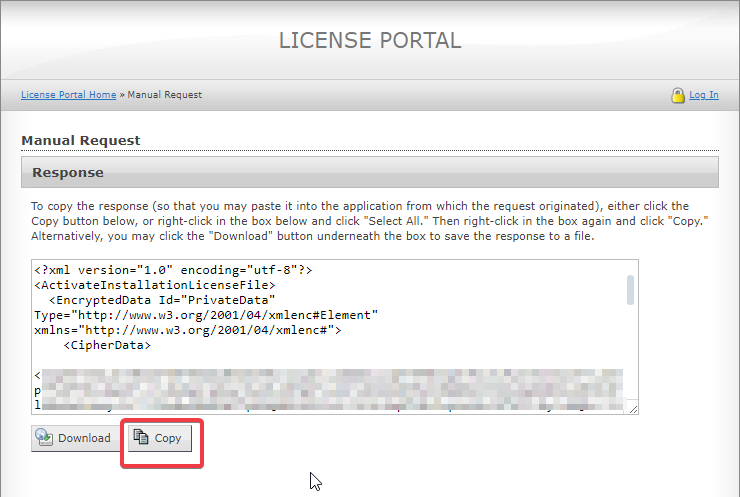This screenshot has width=740, height=497.
Task: Open the License Portal Home link
Action: 68,95
